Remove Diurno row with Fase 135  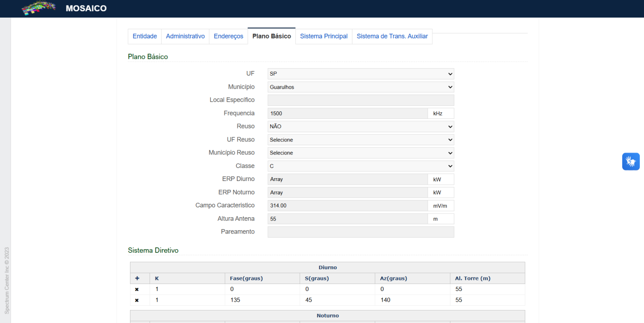pos(137,300)
